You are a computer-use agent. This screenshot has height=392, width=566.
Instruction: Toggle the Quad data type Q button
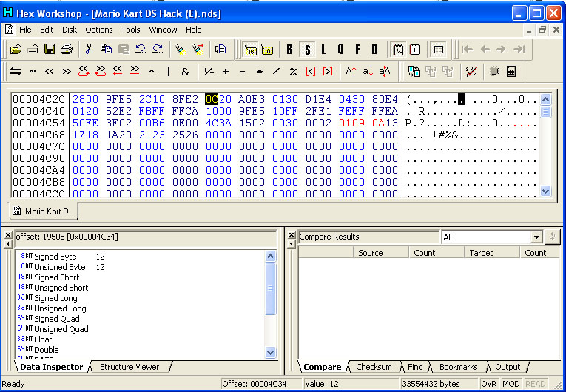click(x=340, y=50)
